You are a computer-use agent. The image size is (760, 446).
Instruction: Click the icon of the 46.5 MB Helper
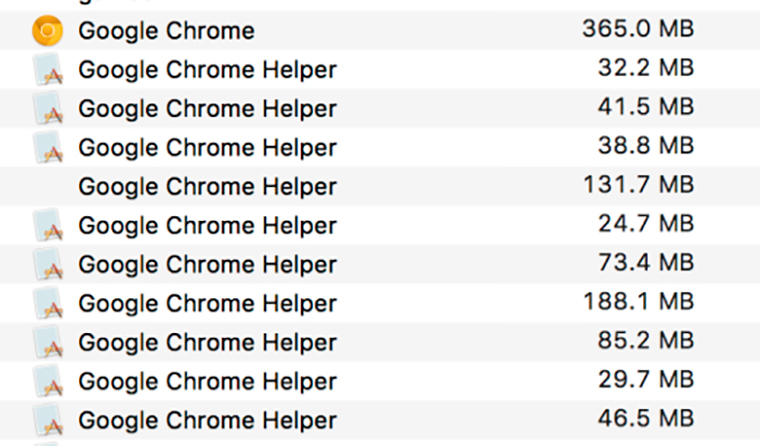pyautogui.click(x=47, y=420)
